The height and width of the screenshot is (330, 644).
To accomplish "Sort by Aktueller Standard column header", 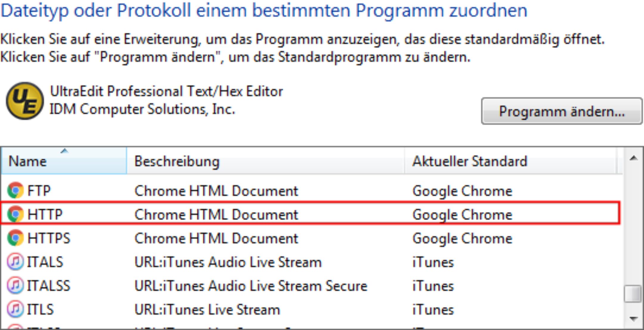I will (510, 161).
